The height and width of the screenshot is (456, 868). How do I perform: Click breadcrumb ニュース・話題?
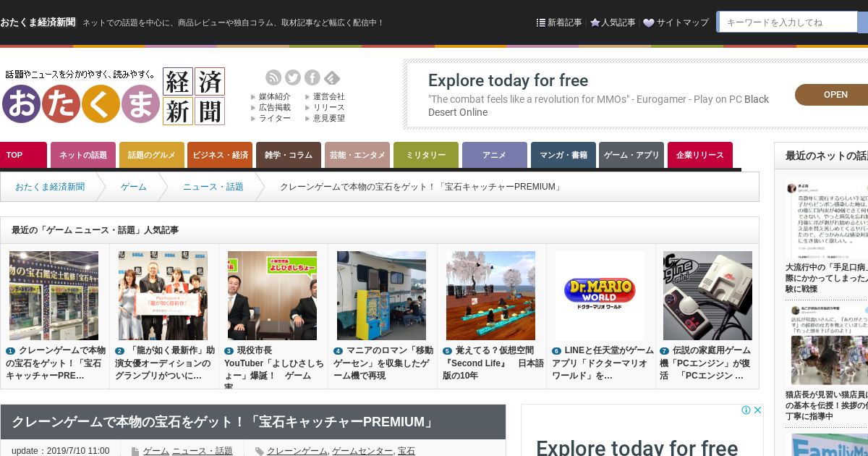213,187
